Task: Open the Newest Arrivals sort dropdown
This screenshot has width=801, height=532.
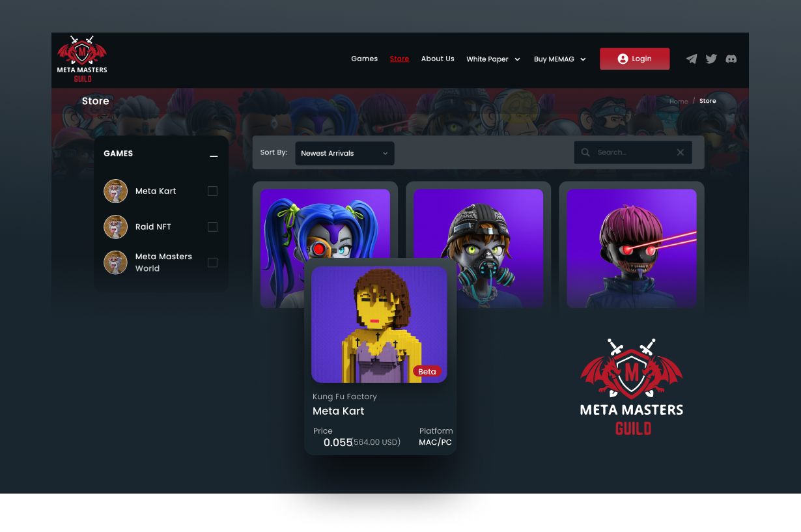Action: (344, 153)
